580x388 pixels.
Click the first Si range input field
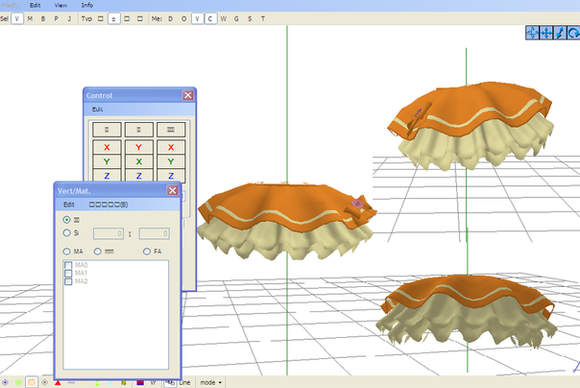[108, 233]
